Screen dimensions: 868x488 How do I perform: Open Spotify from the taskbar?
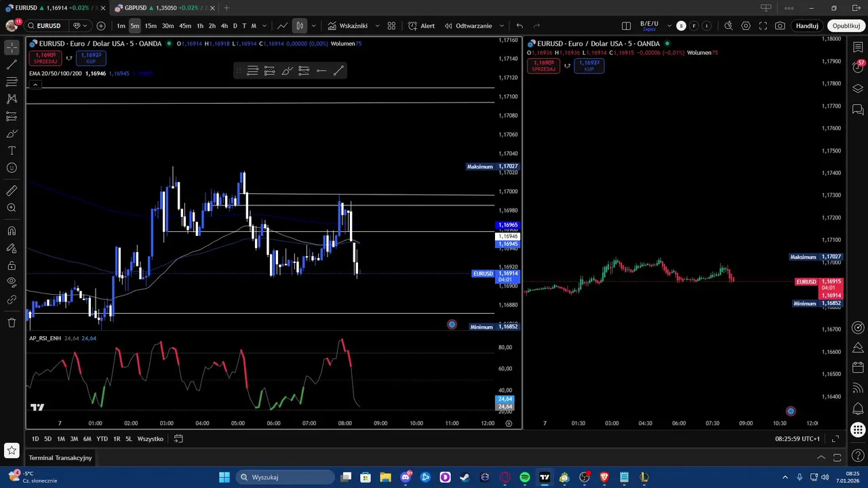coord(525,477)
